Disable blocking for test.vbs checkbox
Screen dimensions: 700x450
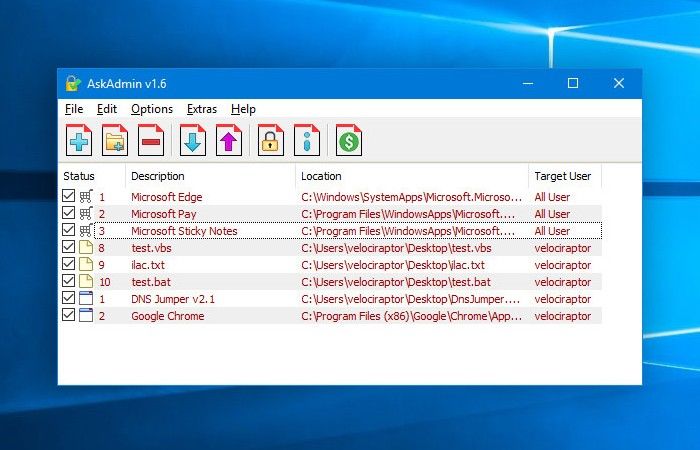point(68,248)
